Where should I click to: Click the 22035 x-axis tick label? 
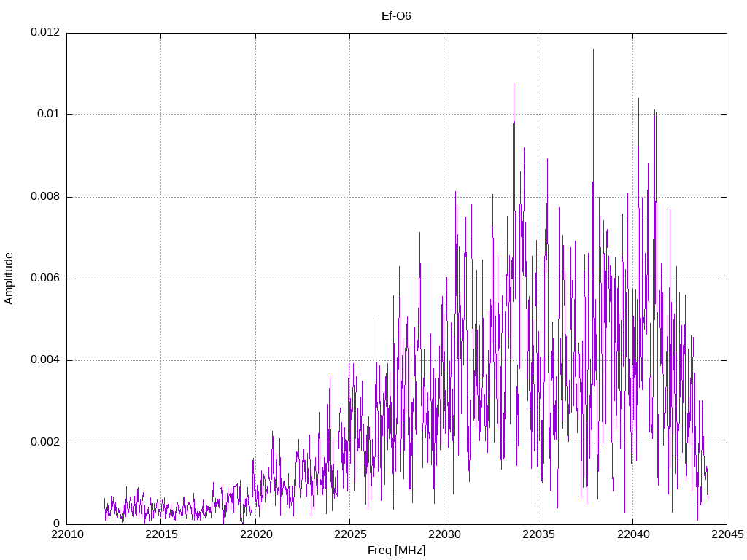tap(538, 534)
